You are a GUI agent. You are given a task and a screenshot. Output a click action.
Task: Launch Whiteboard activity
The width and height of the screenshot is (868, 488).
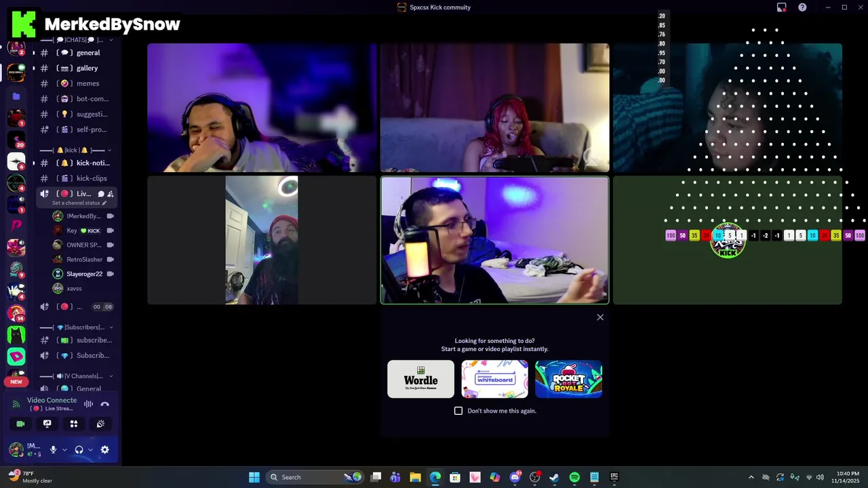494,379
